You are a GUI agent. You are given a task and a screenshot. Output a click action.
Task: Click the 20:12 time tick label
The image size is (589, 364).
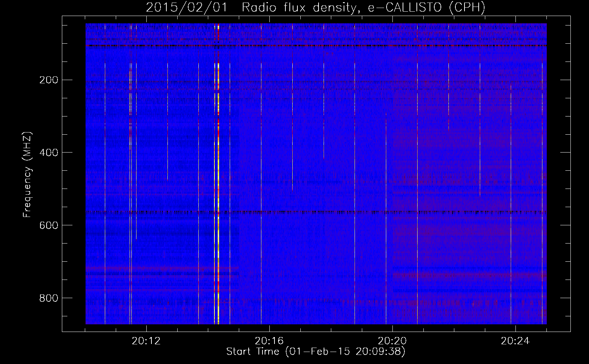point(146,341)
